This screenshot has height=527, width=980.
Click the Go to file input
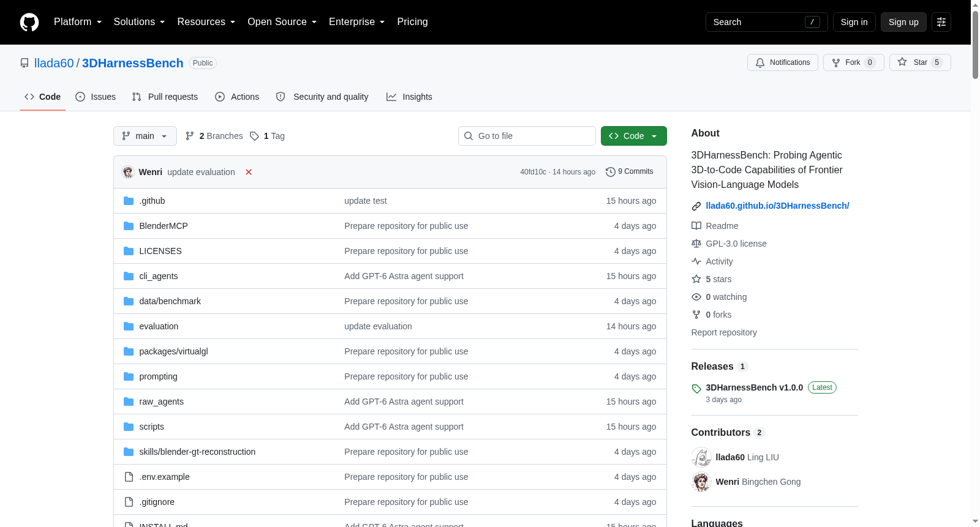click(527, 136)
